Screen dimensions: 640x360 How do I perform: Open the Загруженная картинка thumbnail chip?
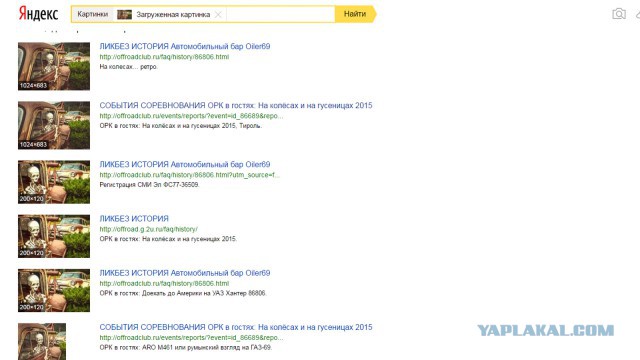coord(124,15)
